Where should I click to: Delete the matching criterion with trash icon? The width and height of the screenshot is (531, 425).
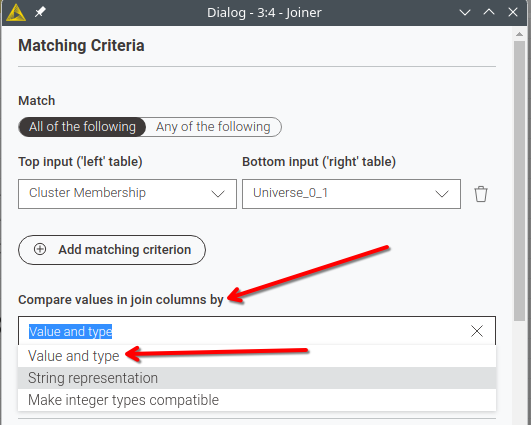[x=481, y=194]
